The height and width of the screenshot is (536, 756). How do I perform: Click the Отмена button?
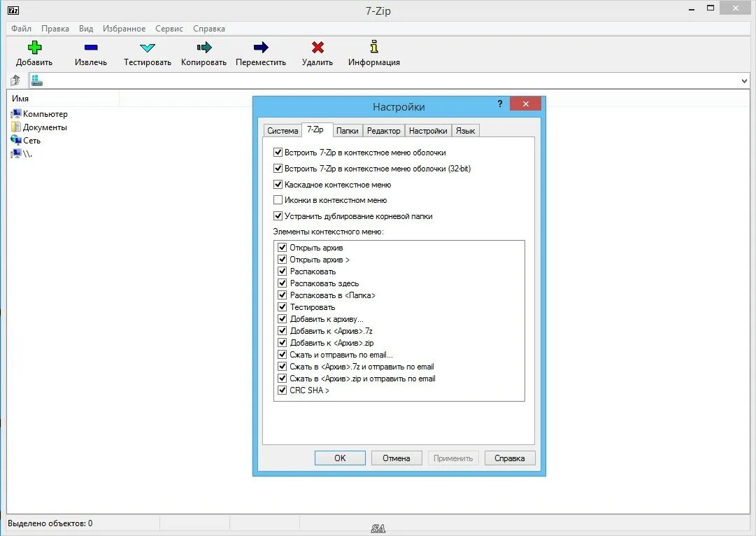click(397, 458)
